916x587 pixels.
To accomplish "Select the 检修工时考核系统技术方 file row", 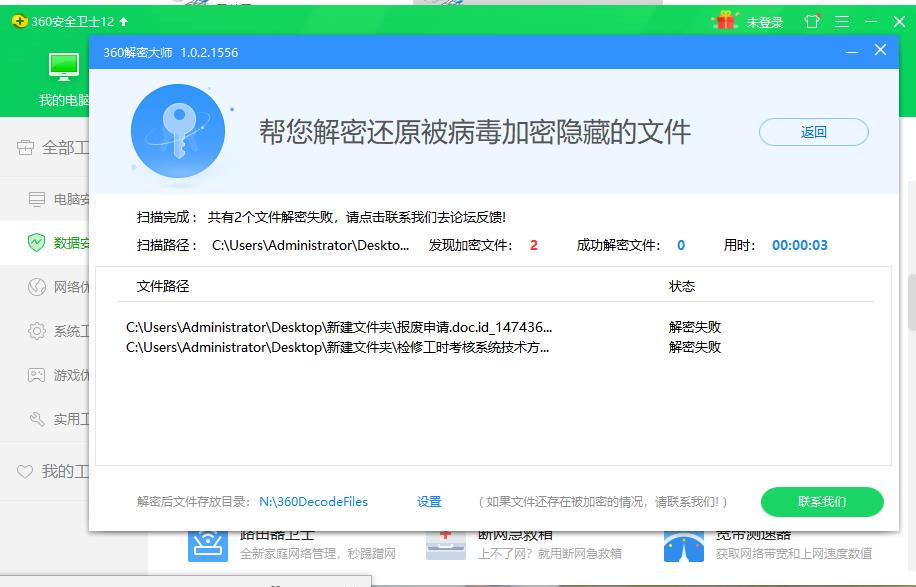I will (494, 348).
